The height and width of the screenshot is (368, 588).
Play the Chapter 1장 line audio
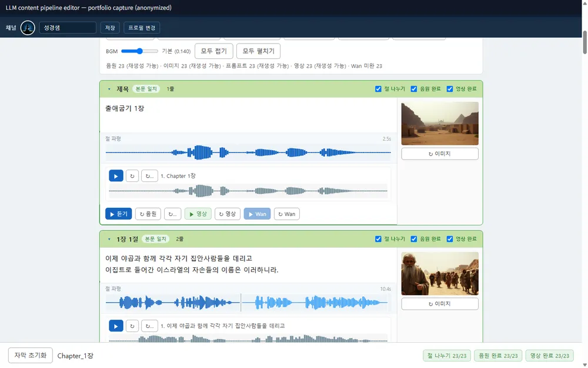click(116, 176)
